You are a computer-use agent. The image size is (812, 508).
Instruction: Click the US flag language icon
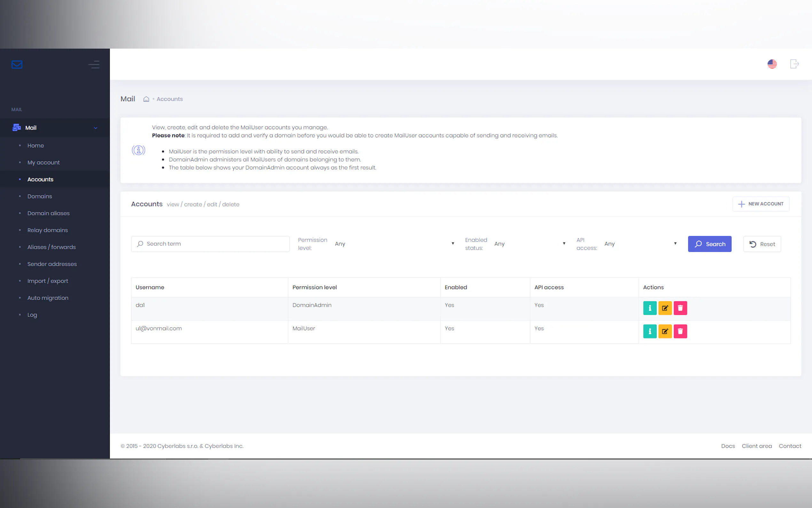click(772, 64)
